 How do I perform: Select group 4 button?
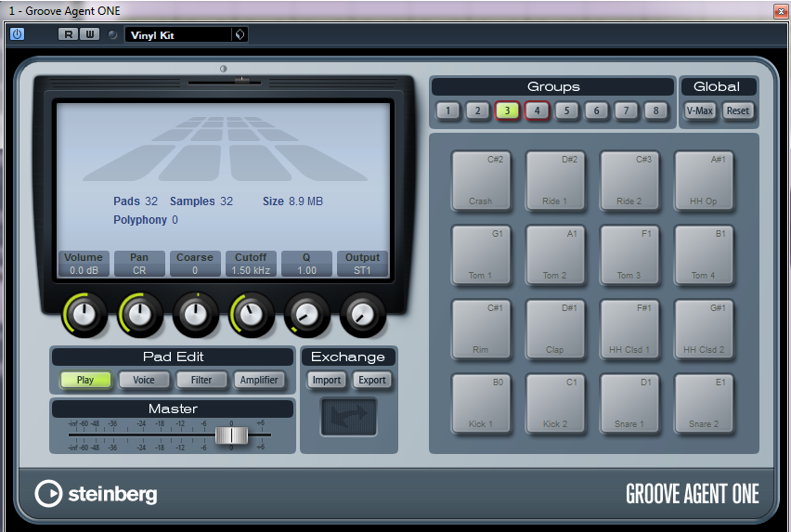(x=537, y=110)
